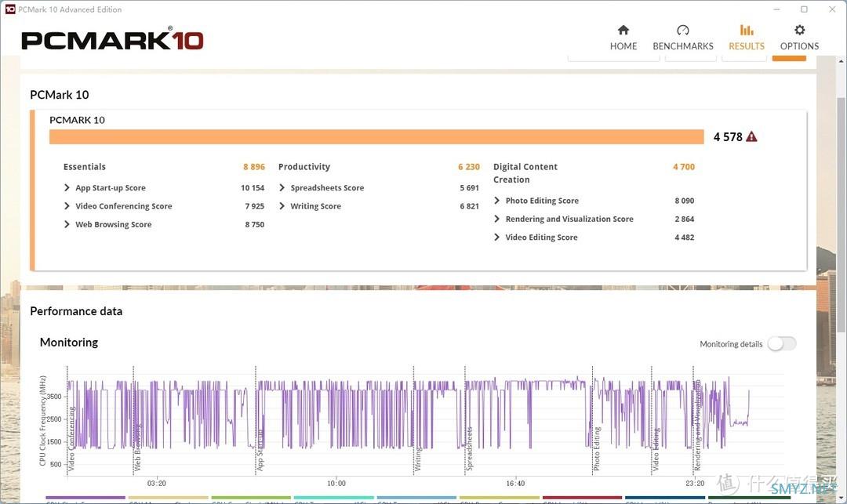Toggle the Monitoring details switch
Screen dimensions: 847x504
(782, 344)
